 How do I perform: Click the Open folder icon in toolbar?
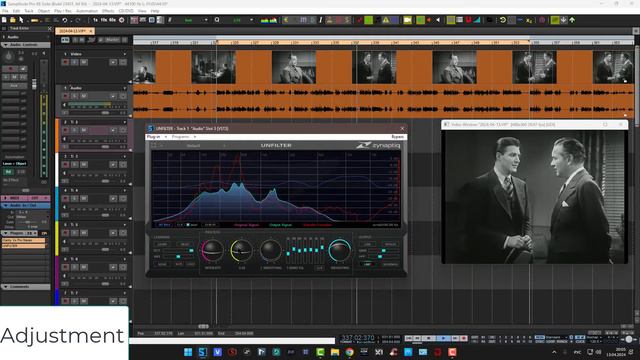pos(13,20)
